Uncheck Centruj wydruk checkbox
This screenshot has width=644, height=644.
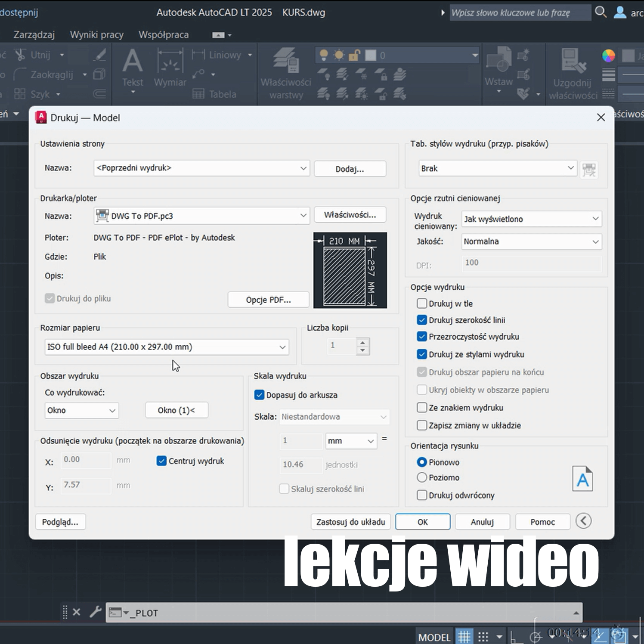click(161, 461)
